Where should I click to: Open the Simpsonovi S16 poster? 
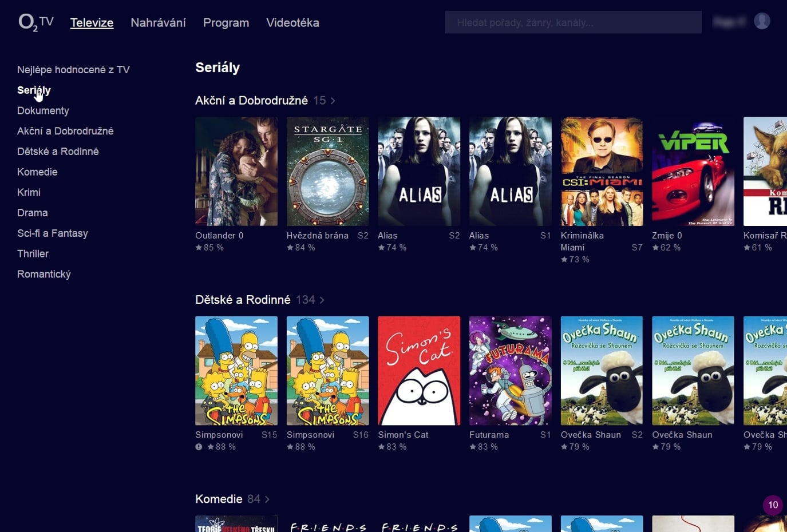tap(327, 371)
